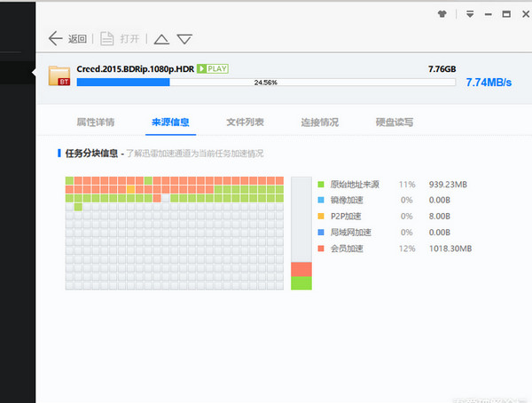Click the 打开 button text
Screen dimensions: 532x403
click(x=129, y=39)
